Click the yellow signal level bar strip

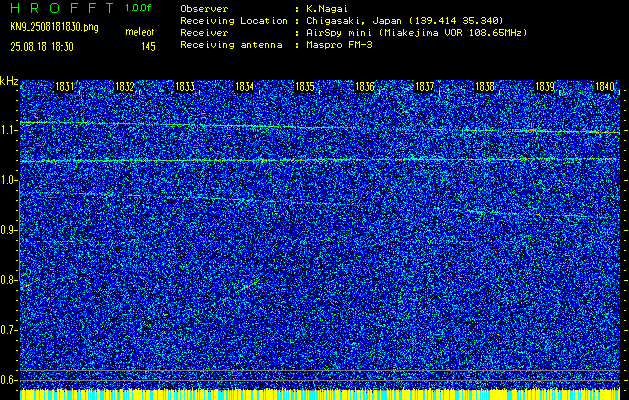tap(320, 394)
